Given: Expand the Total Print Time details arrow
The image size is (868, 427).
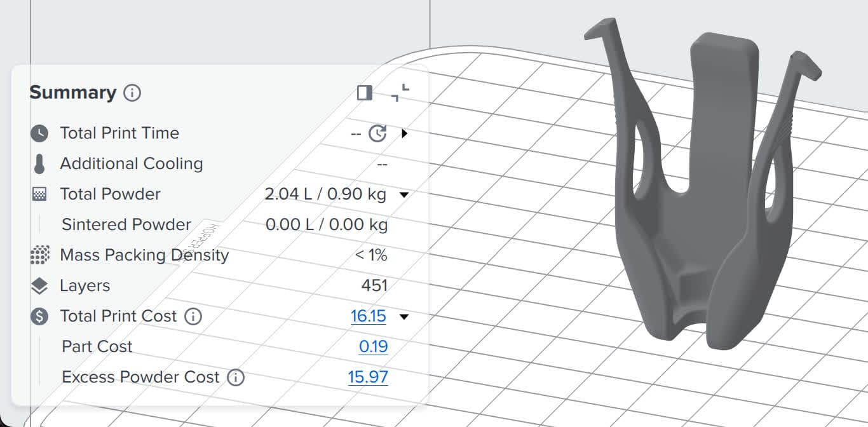Looking at the screenshot, I should (x=404, y=133).
